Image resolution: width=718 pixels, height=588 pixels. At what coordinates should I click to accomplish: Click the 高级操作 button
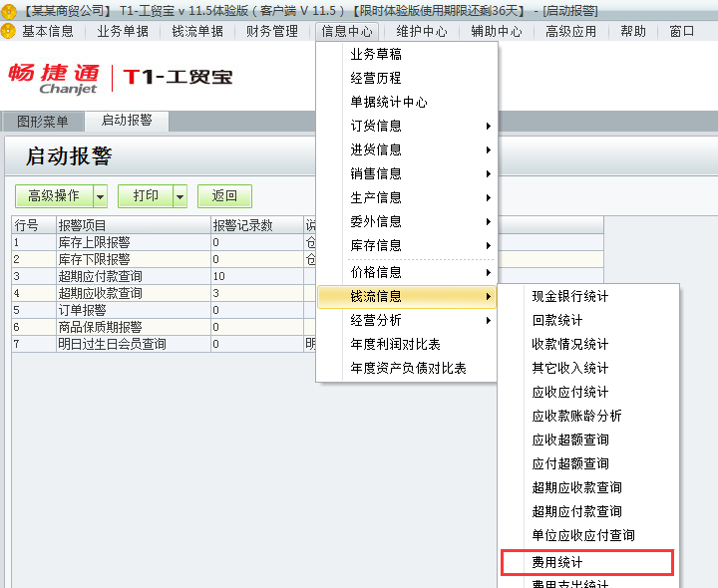54,196
